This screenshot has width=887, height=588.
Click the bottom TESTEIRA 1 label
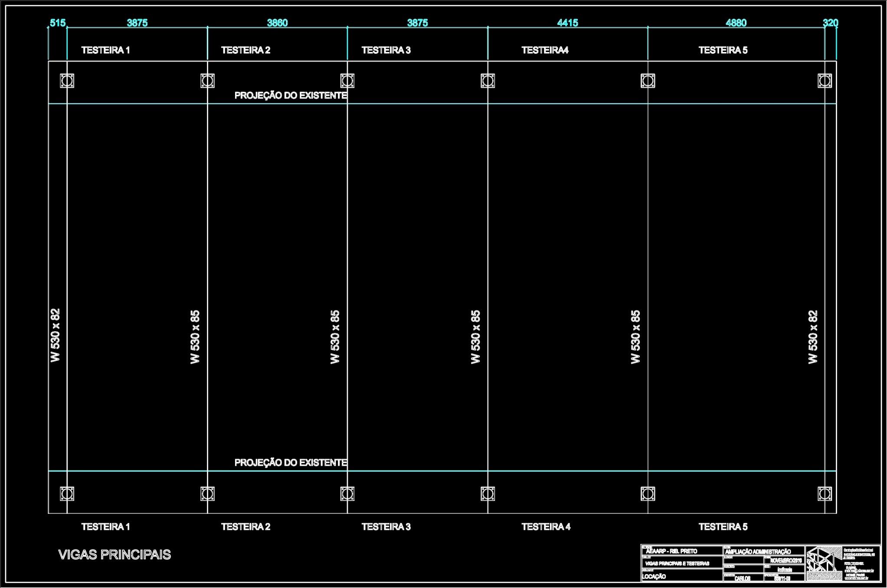105,526
